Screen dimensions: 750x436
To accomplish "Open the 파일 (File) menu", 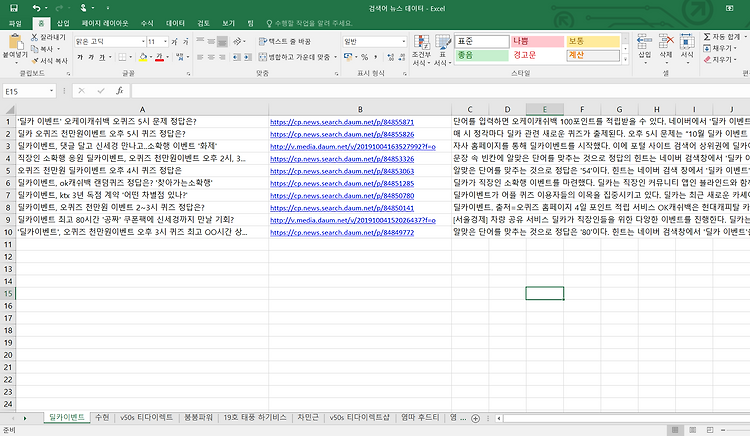I will (15, 23).
